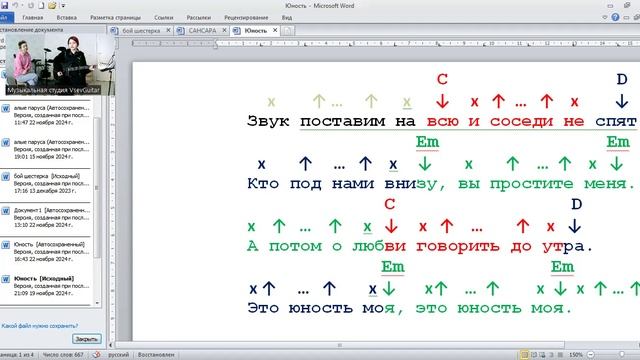Open Юность [Исходный] recovered file
The image size is (640, 360).
click(x=46, y=286)
